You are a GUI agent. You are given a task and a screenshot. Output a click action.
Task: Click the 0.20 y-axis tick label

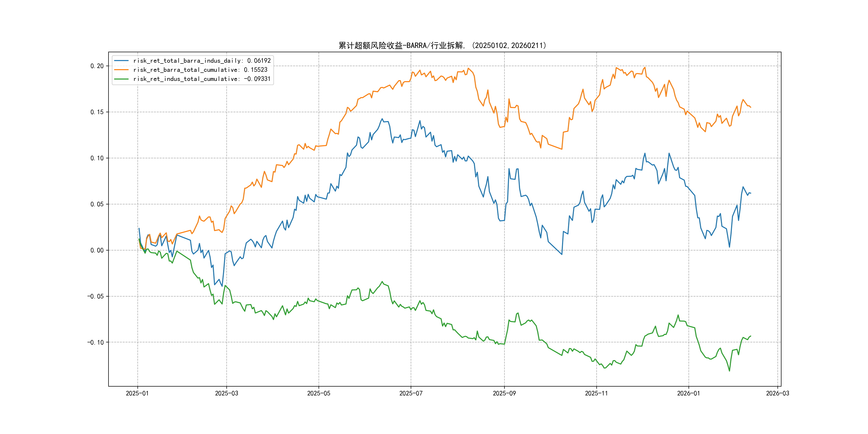tap(97, 66)
